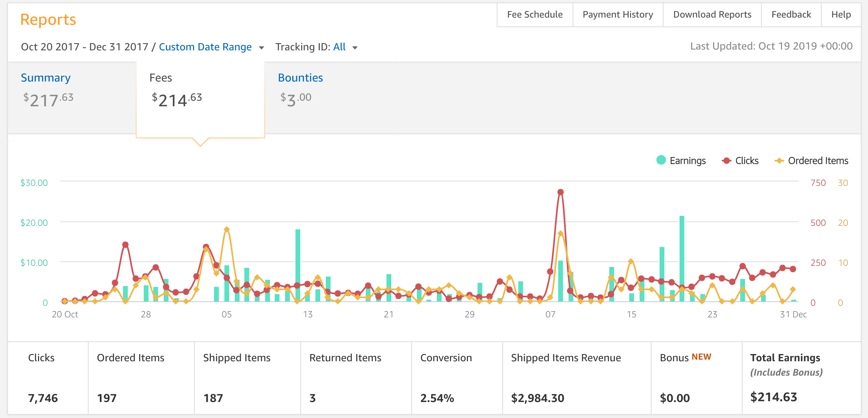Image resolution: width=868 pixels, height=418 pixels.
Task: Click the red Clicks legend marker
Action: tap(726, 161)
